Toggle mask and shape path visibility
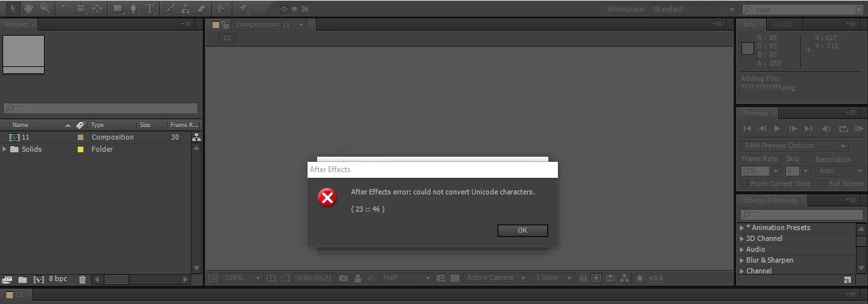The image size is (868, 304). pyautogui.click(x=285, y=278)
